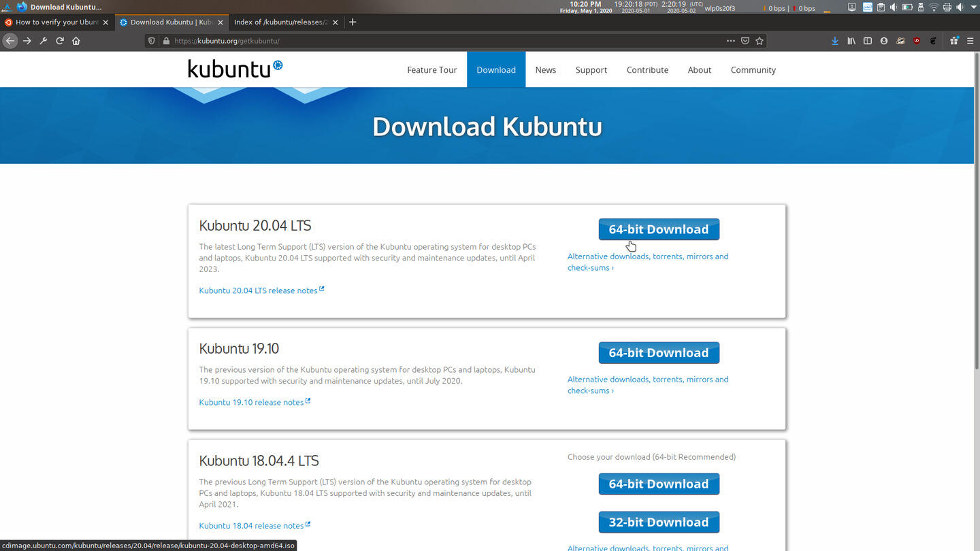Open Kubuntu 20.04 LTS release notes

261,290
